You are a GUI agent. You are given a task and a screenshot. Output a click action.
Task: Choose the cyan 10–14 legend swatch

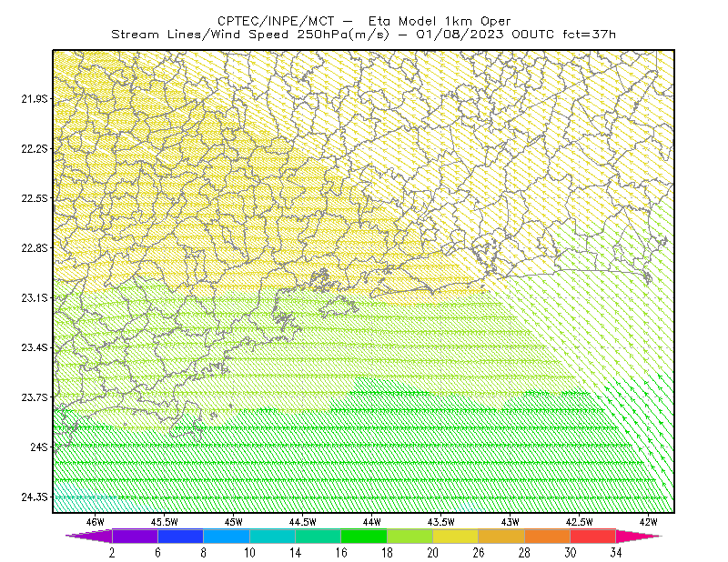pyautogui.click(x=272, y=536)
